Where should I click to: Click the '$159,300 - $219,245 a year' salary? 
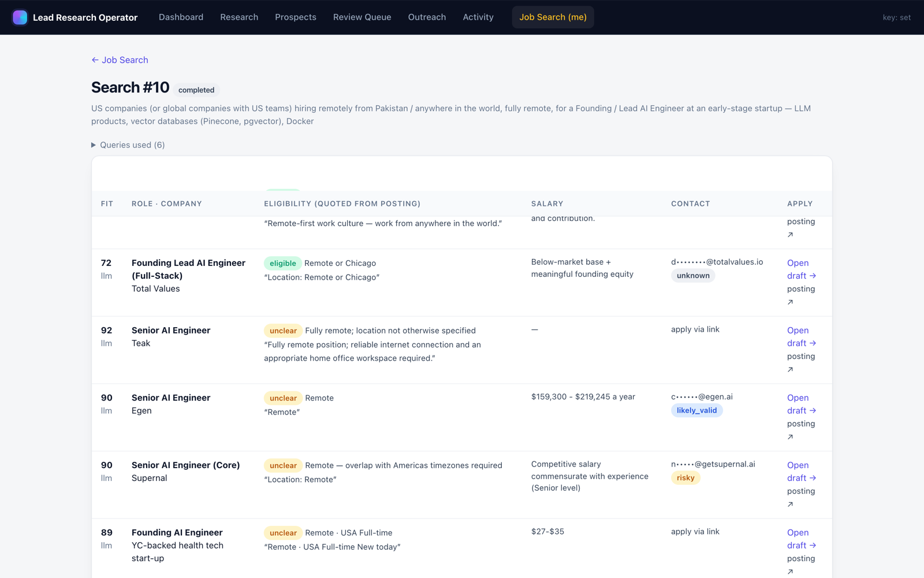(583, 397)
